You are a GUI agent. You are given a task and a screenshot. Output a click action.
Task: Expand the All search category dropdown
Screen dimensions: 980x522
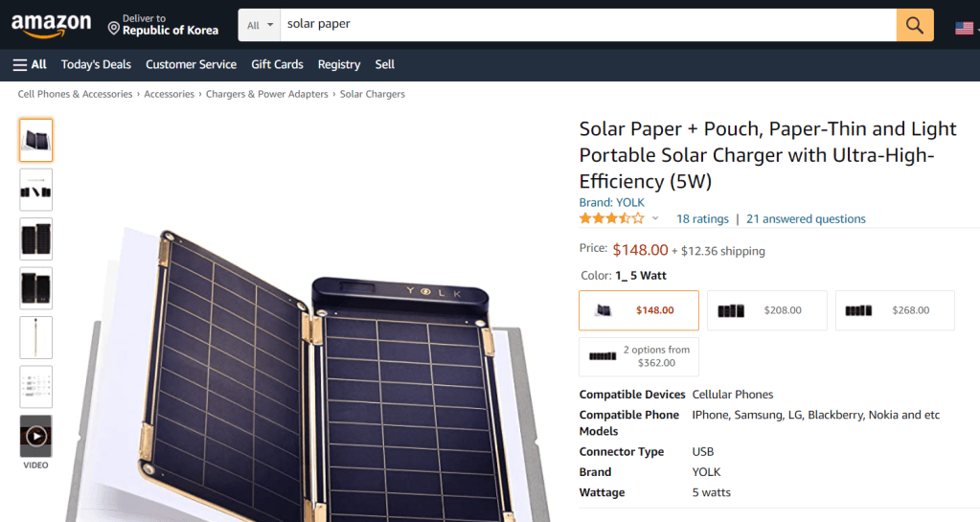point(260,25)
